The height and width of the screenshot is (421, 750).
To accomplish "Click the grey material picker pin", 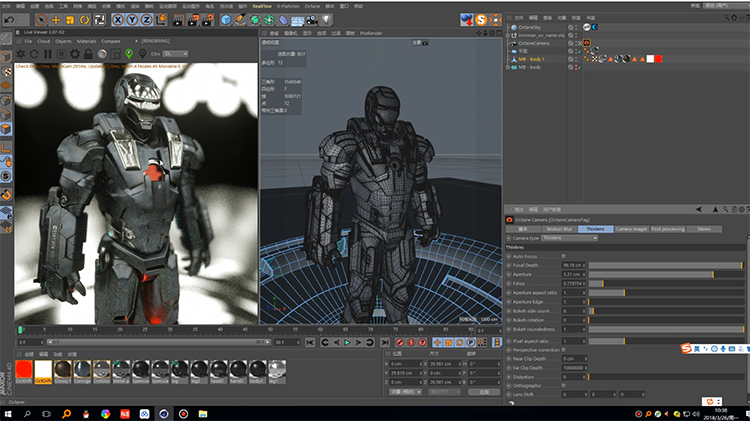I will 143,54.
